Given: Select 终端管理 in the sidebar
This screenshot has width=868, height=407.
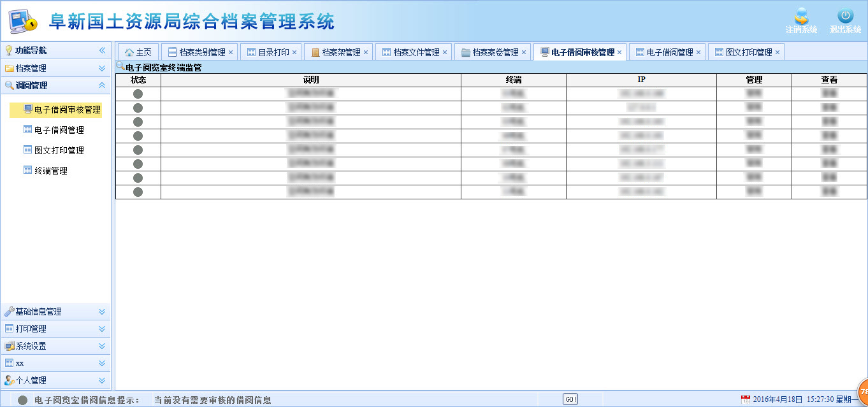Looking at the screenshot, I should (x=50, y=171).
